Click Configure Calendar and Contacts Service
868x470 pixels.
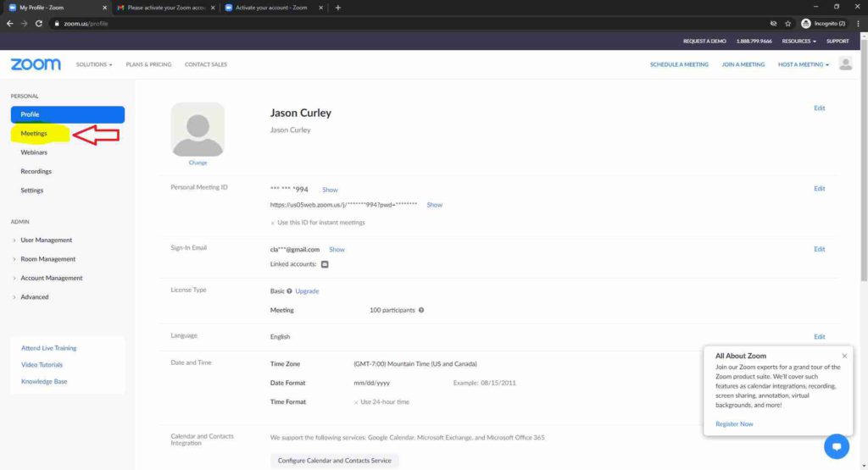334,461
